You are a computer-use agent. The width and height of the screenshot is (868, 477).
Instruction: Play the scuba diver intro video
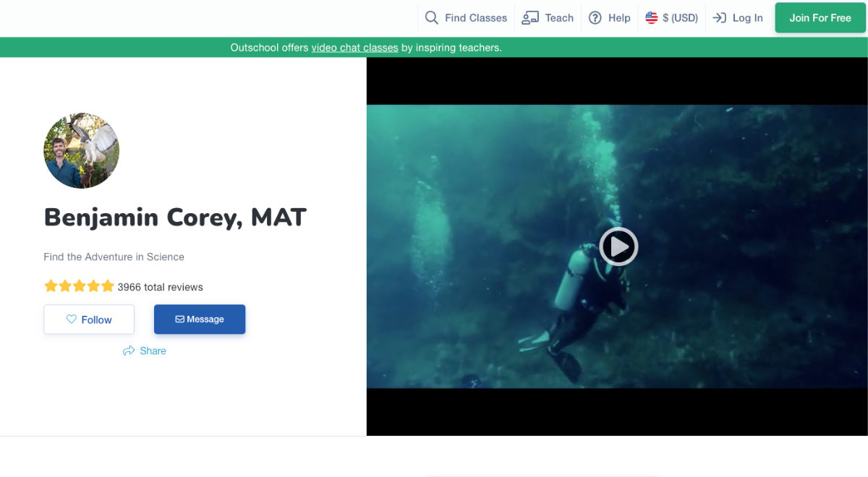[x=618, y=246]
